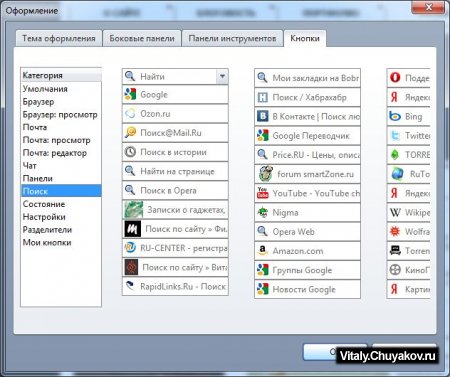The image size is (450, 377).
Task: Click the Группы Google icon
Action: pos(262,270)
